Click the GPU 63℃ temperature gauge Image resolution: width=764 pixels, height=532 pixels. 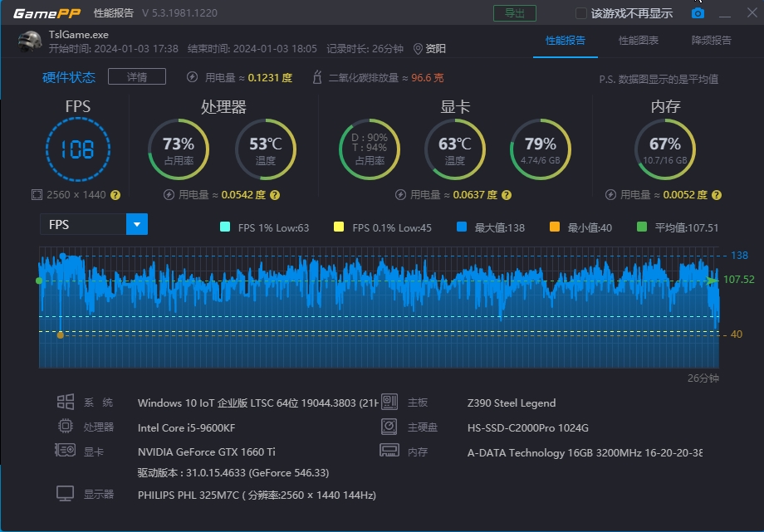[x=455, y=149]
